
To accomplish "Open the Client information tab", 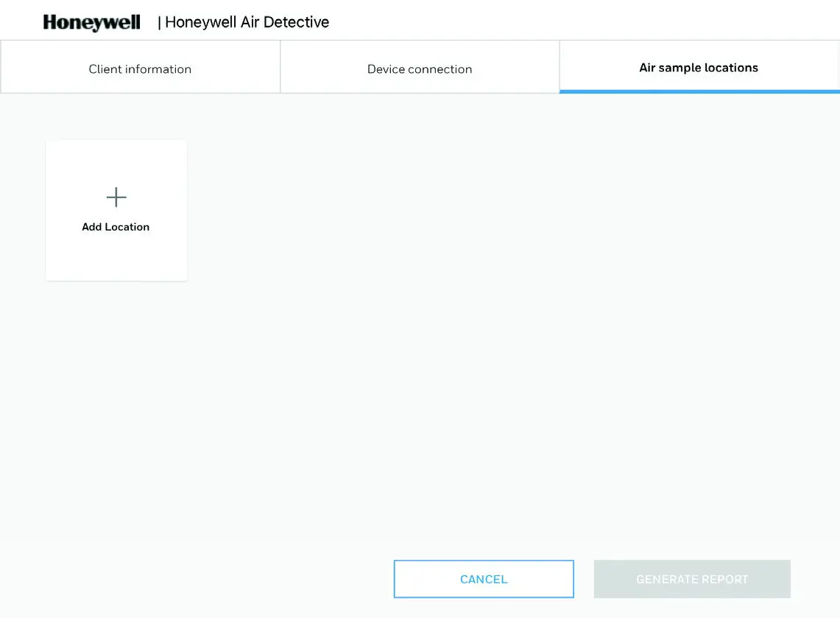I will (141, 67).
